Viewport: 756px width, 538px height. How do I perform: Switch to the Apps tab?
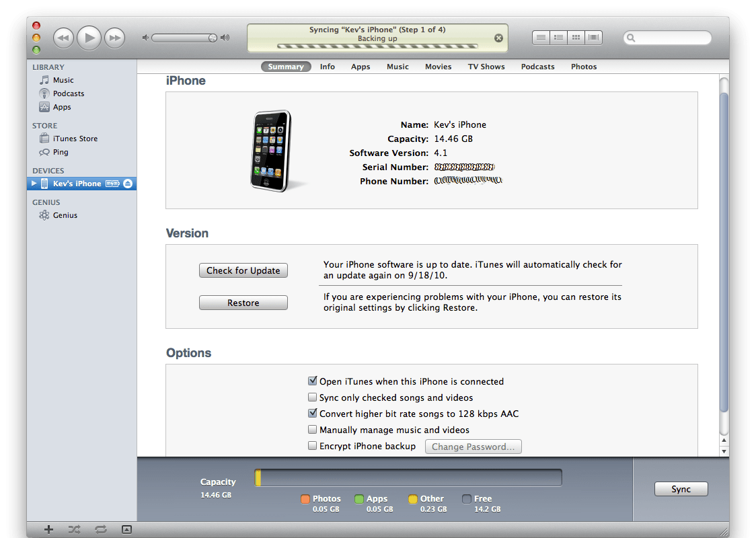[361, 66]
